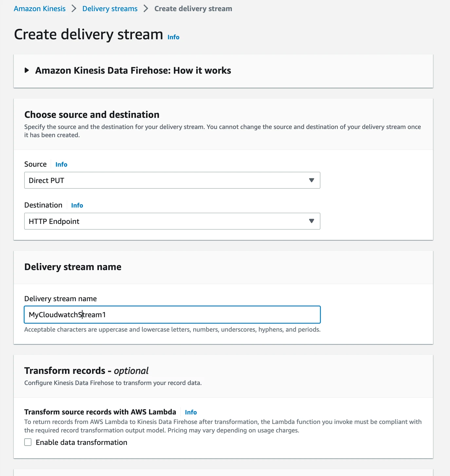The width and height of the screenshot is (450, 476).
Task: Tick the Enable data transformation checkbox
Action: click(x=28, y=442)
